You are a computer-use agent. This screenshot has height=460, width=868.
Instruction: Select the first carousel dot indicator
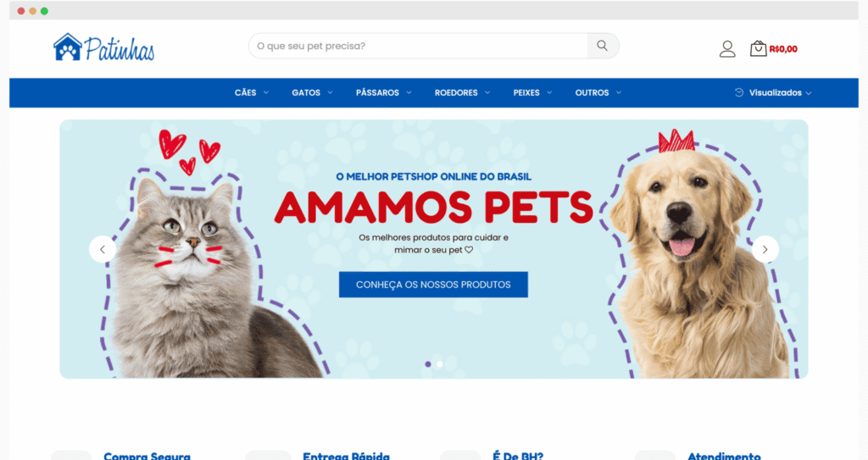coord(428,364)
